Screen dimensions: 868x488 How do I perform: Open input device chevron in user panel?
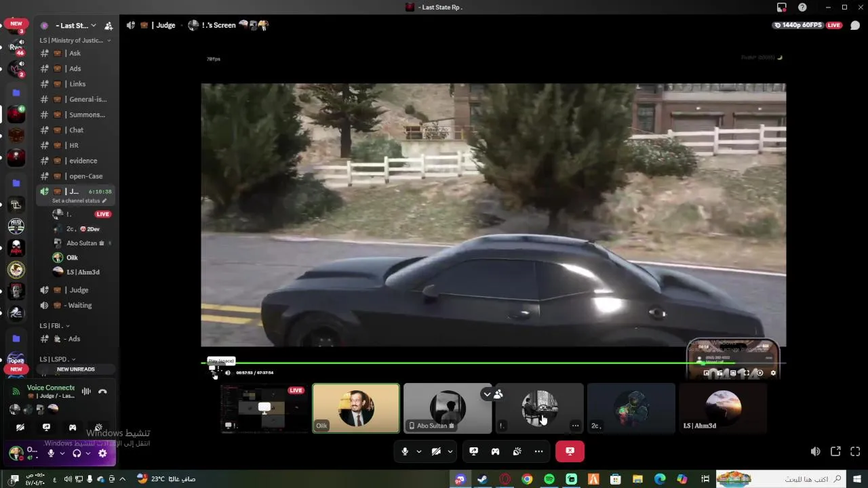62,453
